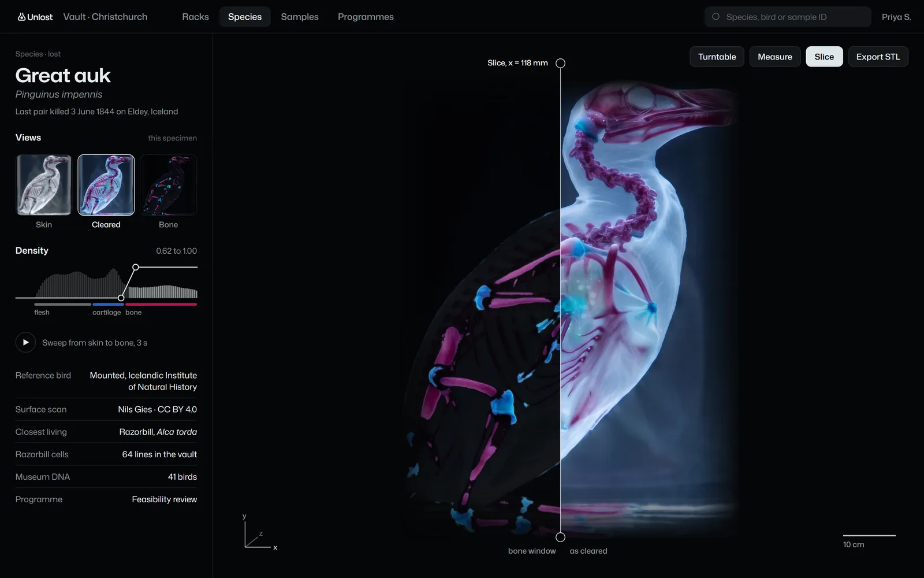924x578 pixels.
Task: Click the Vault · Christchurch location label
Action: [x=105, y=17]
